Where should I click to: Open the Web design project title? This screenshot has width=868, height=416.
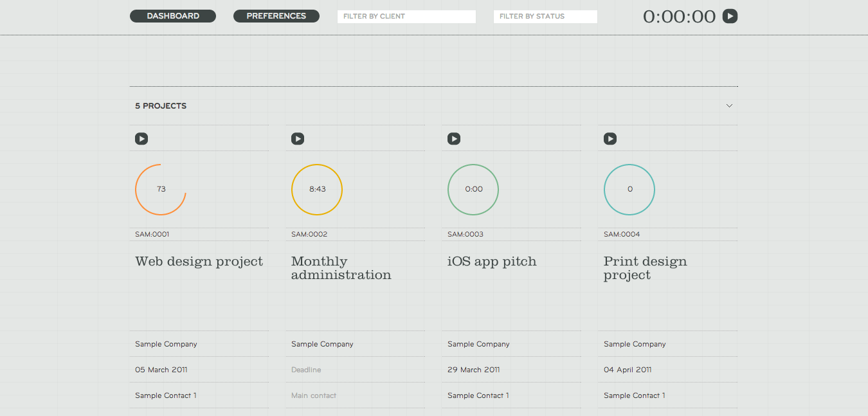[199, 261]
